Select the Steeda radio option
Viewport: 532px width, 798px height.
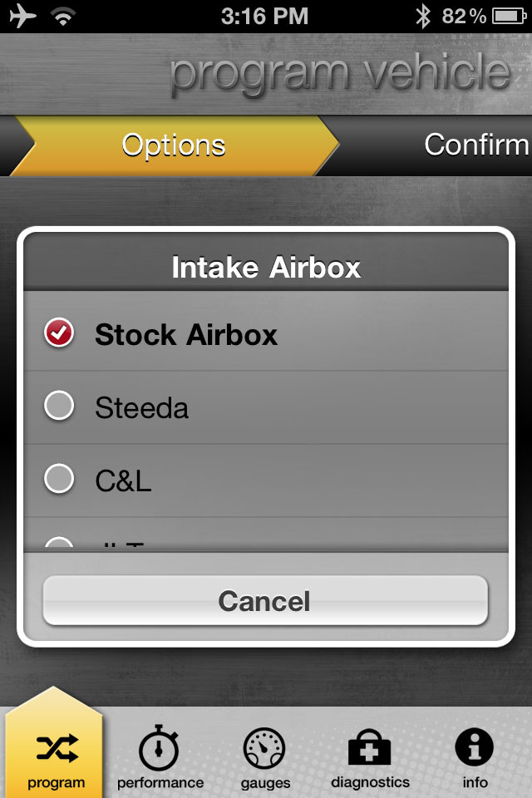coord(59,406)
